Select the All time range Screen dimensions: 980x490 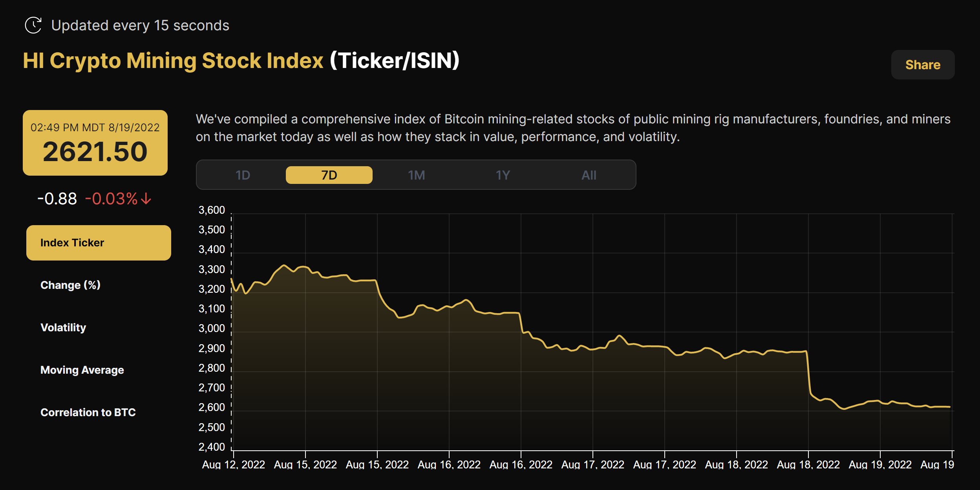tap(589, 175)
